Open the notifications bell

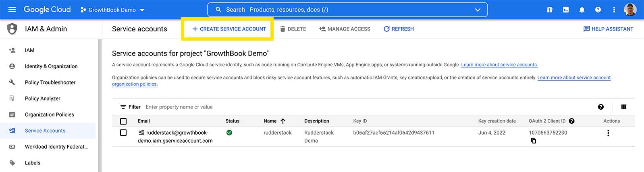tap(582, 10)
